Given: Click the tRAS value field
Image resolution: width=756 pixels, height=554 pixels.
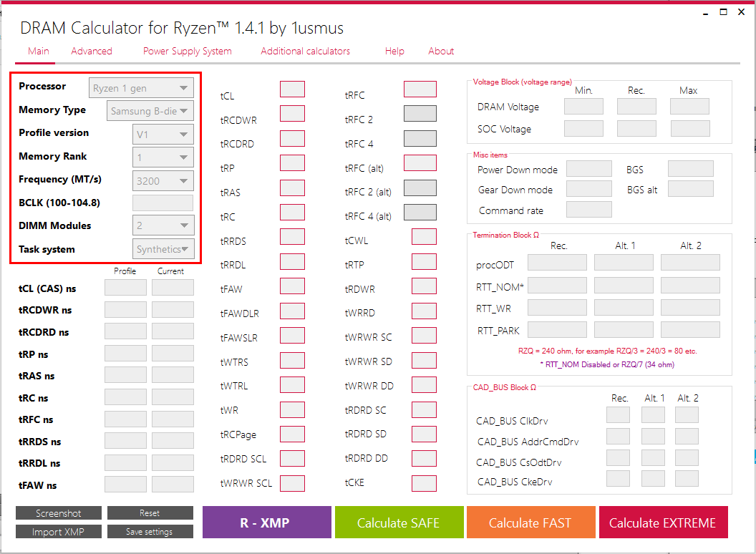Looking at the screenshot, I should point(292,188).
